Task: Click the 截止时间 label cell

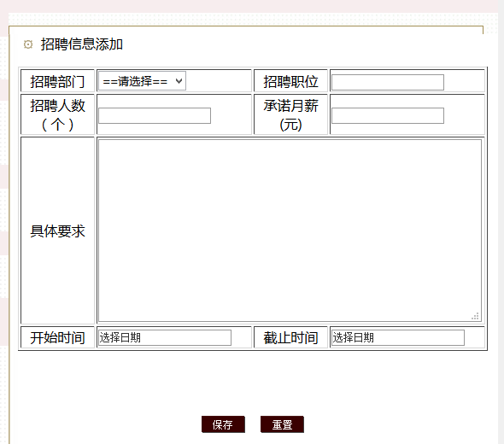Action: [290, 337]
